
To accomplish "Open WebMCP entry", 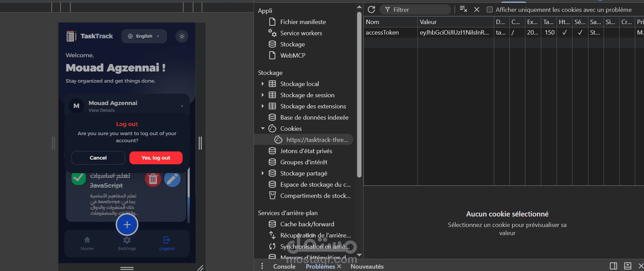I will point(293,56).
